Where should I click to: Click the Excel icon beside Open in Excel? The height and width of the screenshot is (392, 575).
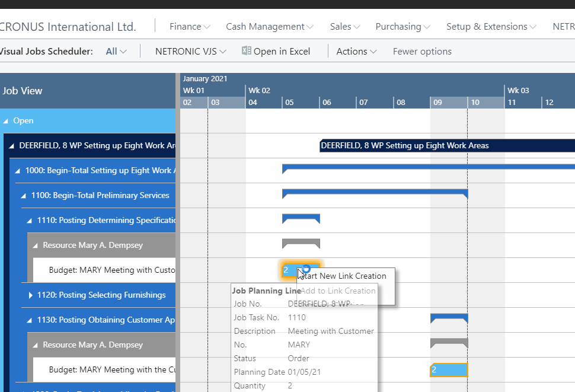tap(246, 51)
